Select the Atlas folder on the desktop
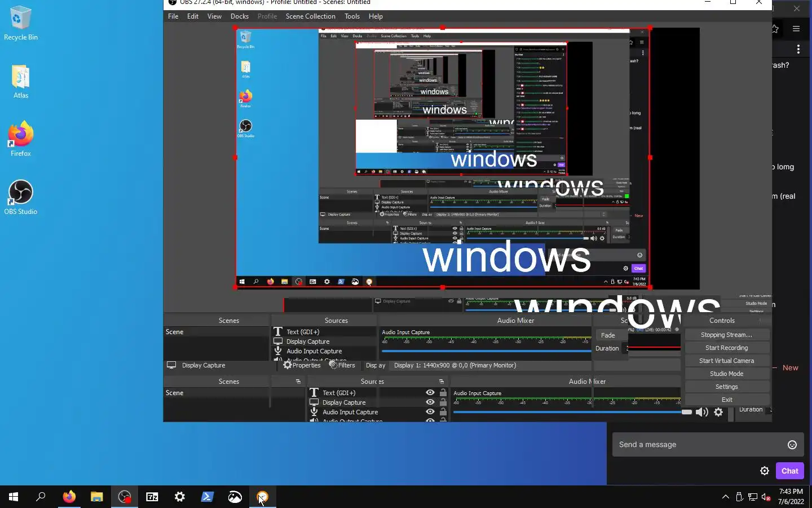The image size is (812, 508). 21,82
